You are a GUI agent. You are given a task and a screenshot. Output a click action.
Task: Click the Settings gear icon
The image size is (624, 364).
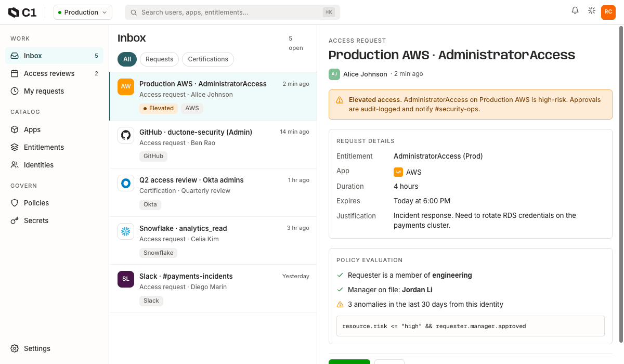pos(15,348)
